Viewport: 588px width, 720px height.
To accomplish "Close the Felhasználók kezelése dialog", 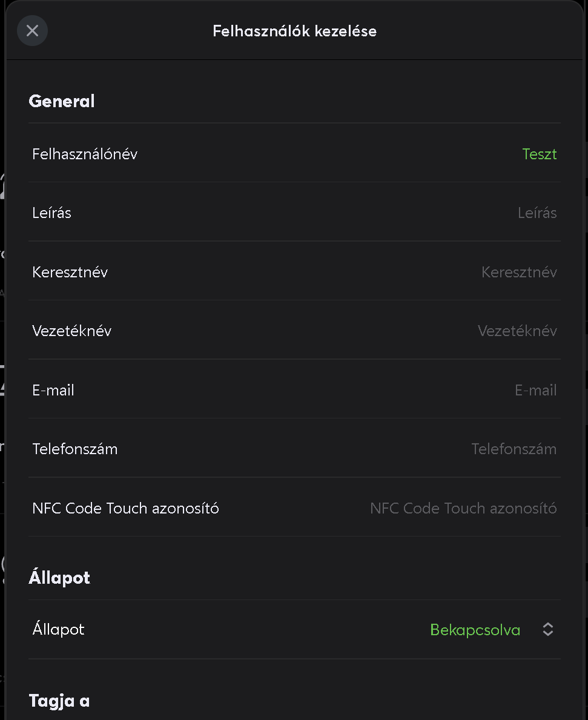I will pos(32,31).
